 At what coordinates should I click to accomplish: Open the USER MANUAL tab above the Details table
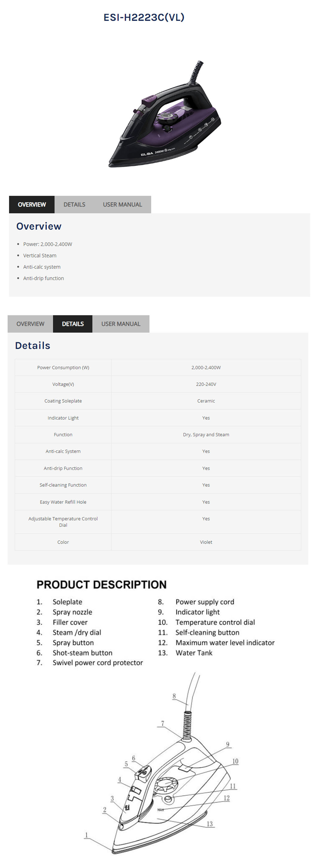(x=121, y=324)
